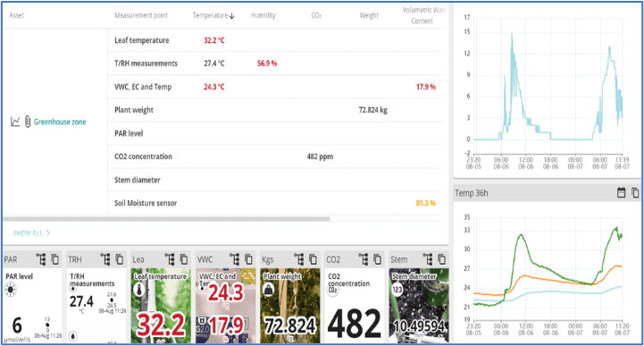Select the CO2 concentration row label
The width and height of the screenshot is (644, 346).
coord(143,156)
